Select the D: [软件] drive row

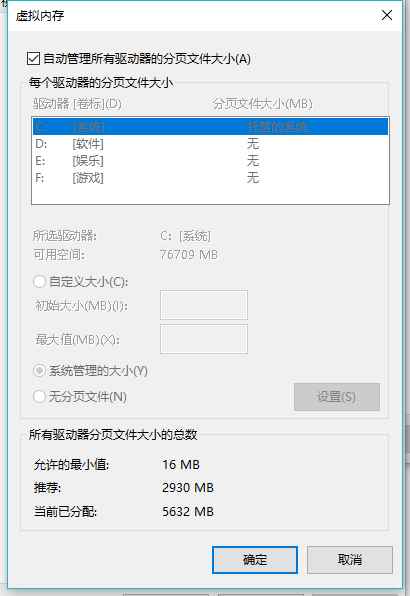(211, 144)
